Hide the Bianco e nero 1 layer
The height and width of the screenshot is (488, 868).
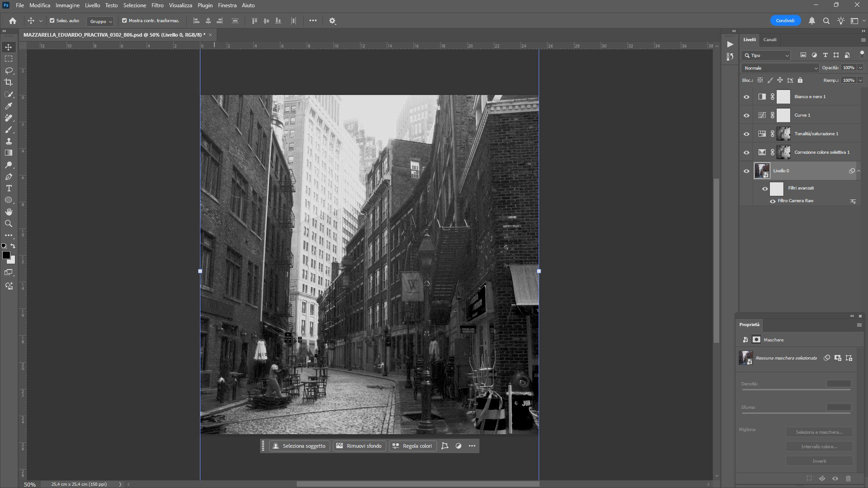[x=746, y=97]
